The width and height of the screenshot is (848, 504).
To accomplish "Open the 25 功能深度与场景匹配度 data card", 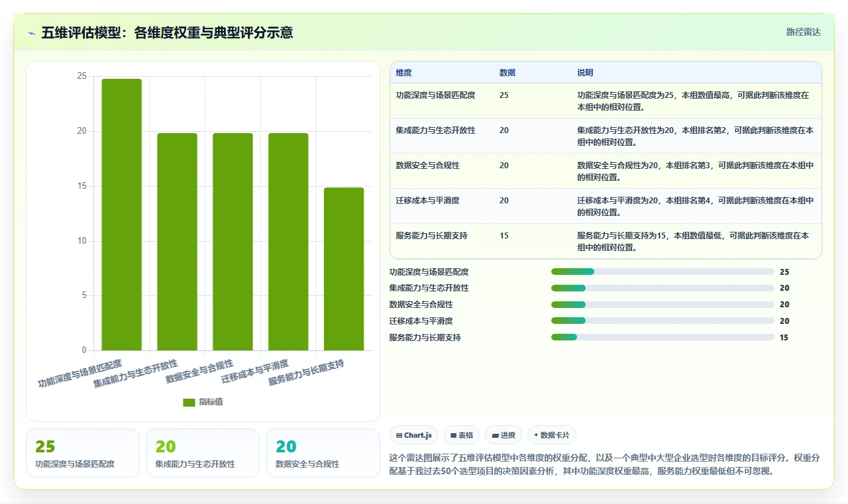I will (83, 453).
